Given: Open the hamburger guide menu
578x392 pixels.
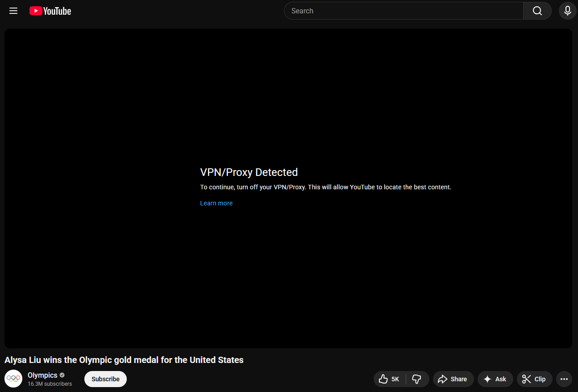Looking at the screenshot, I should pyautogui.click(x=13, y=11).
